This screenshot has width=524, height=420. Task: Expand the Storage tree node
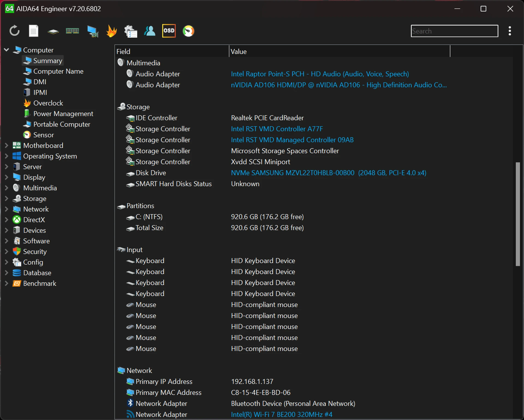[7, 199]
